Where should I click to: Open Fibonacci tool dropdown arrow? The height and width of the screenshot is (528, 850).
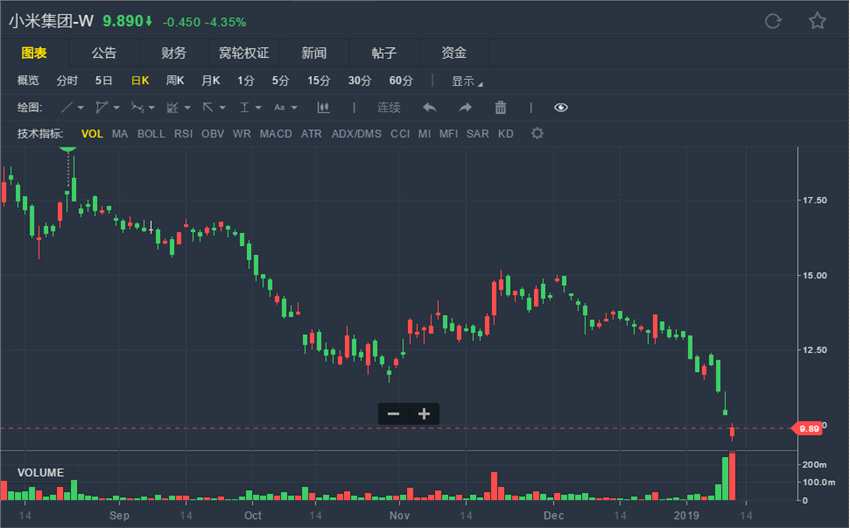pyautogui.click(x=187, y=108)
